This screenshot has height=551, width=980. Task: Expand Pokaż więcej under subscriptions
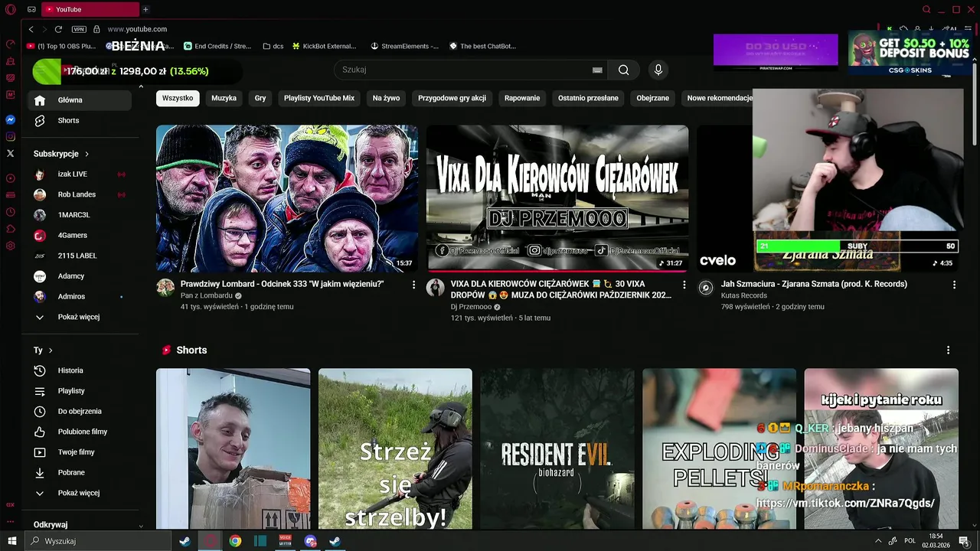click(x=81, y=317)
